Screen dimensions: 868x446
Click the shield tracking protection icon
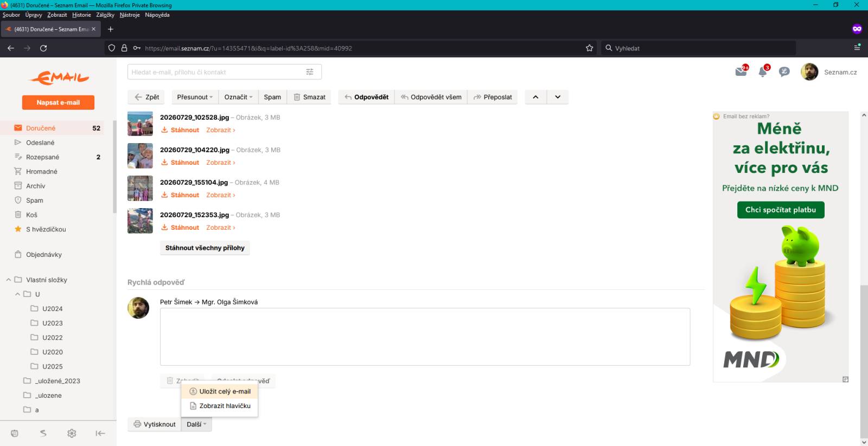112,48
